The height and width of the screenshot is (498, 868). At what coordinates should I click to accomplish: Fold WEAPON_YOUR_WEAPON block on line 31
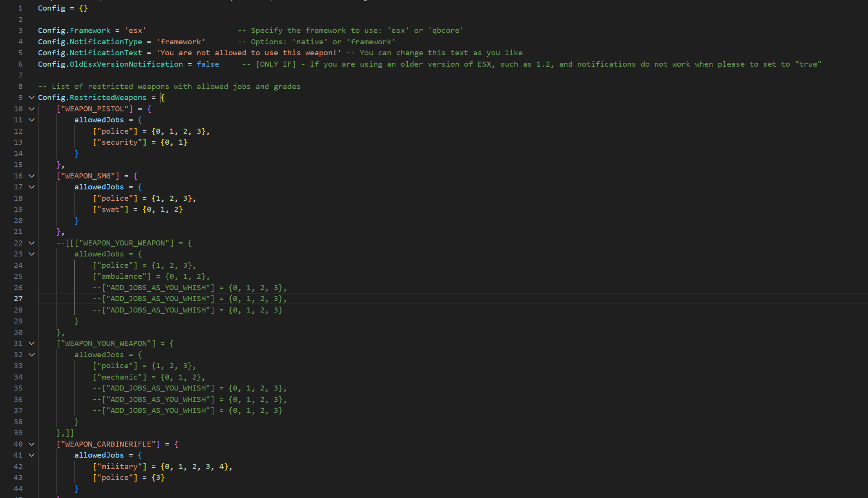(32, 344)
